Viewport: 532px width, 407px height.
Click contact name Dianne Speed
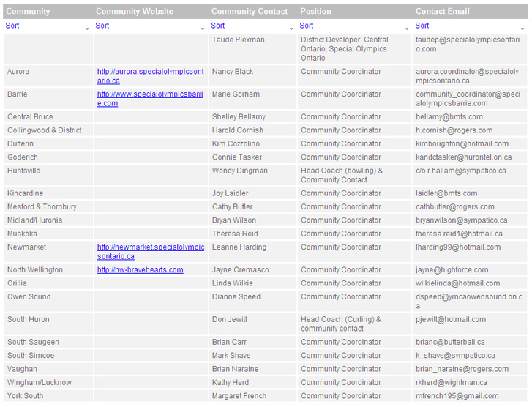point(236,296)
